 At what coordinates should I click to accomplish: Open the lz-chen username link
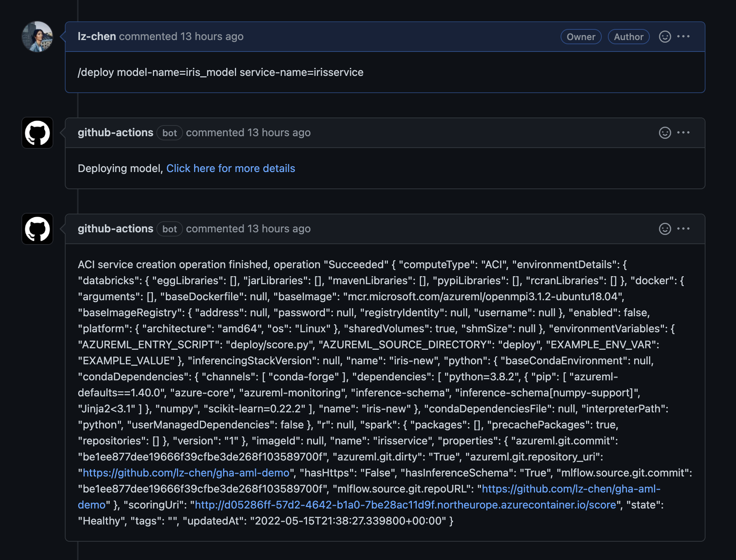[x=97, y=37]
